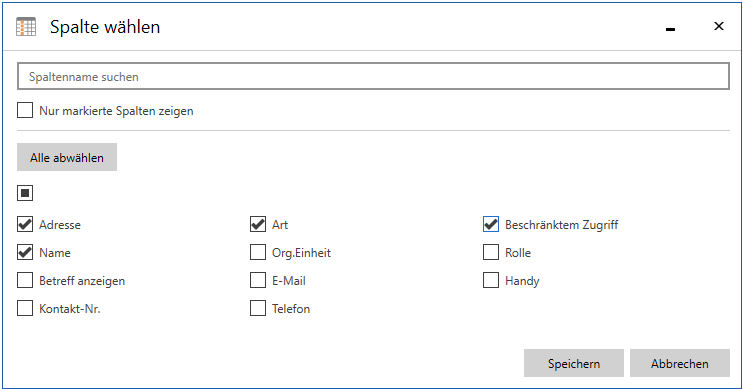Check the Handy column
Viewport: 743px width, 389px height.
coord(491,280)
